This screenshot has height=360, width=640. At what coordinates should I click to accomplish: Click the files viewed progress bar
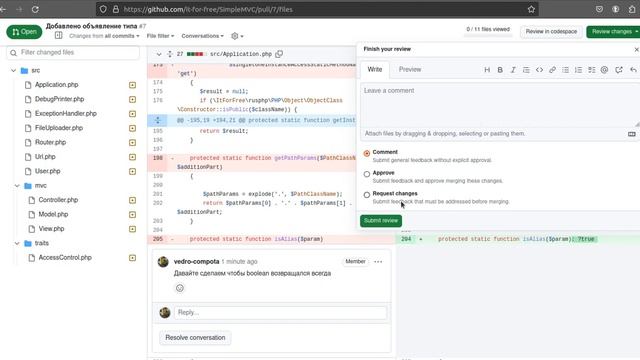point(488,36)
